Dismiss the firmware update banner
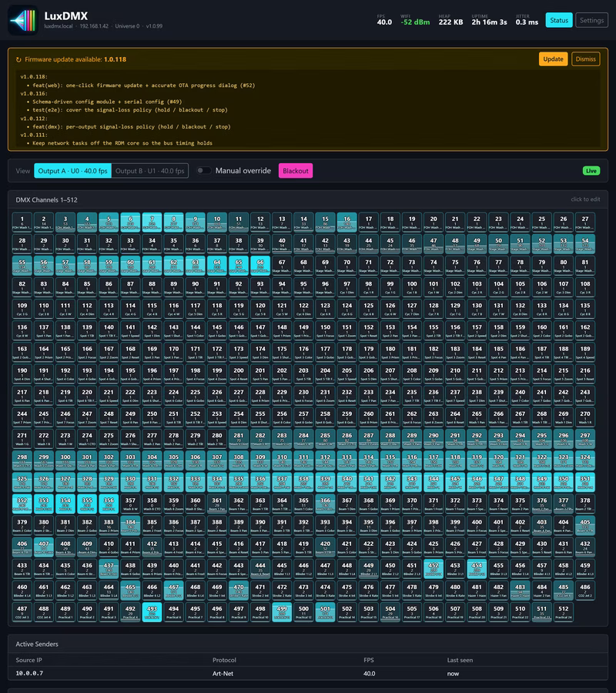The width and height of the screenshot is (616, 693). pos(585,59)
